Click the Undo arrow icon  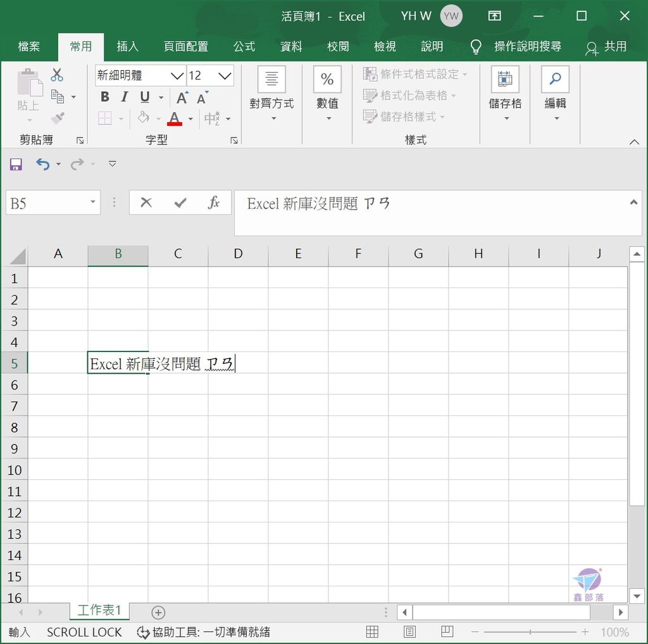click(42, 164)
